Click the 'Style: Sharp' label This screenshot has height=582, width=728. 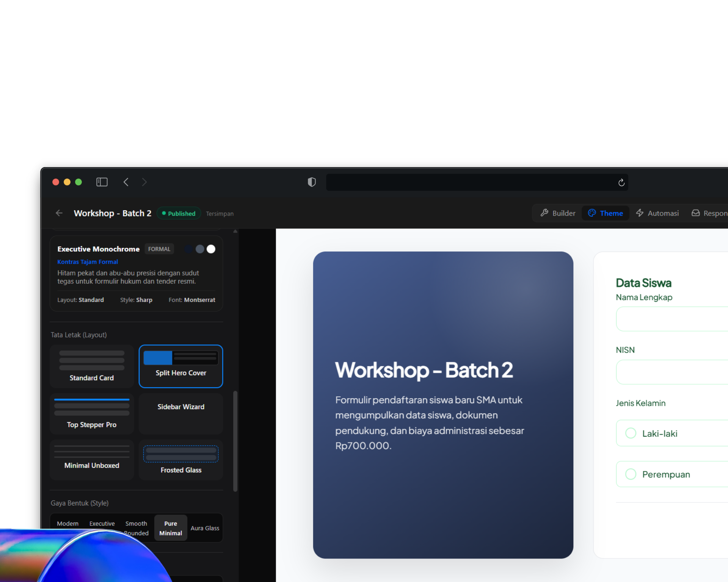(136, 300)
